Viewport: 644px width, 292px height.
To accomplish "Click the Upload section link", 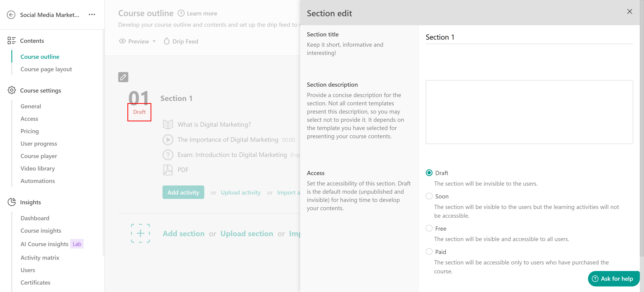I will point(247,233).
